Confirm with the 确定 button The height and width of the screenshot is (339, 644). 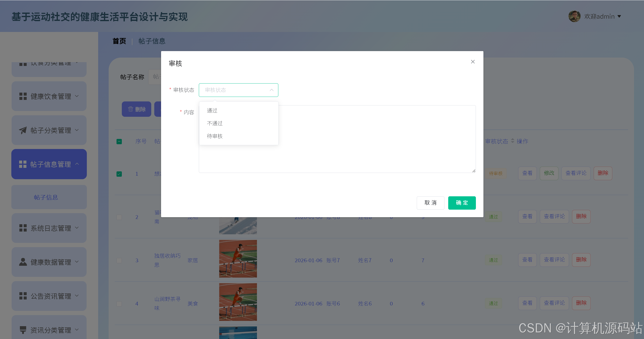coord(462,203)
